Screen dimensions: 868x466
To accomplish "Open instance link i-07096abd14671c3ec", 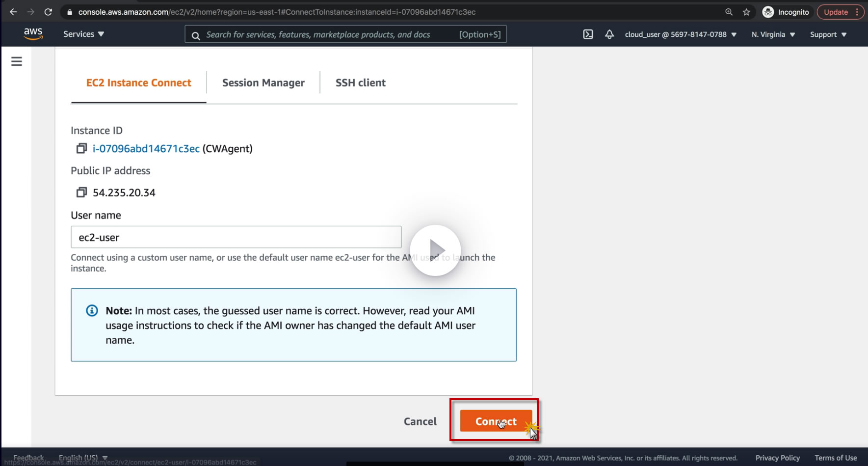I will (146, 149).
